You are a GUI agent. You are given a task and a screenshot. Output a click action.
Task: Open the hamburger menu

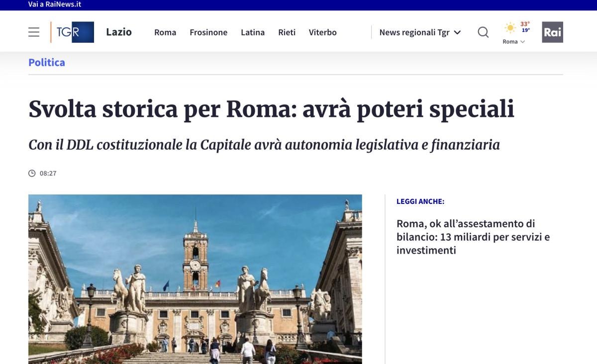point(34,32)
